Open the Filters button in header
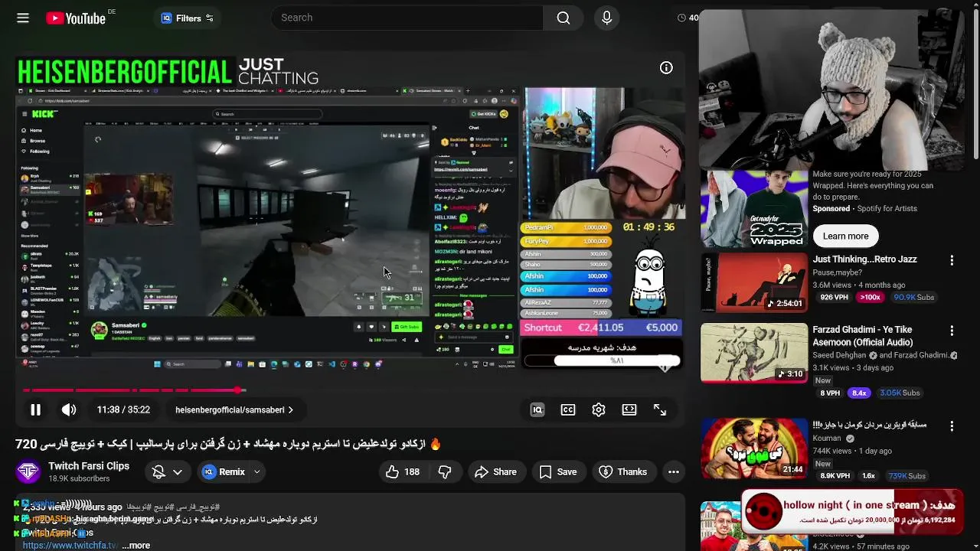This screenshot has width=980, height=551. point(188,18)
